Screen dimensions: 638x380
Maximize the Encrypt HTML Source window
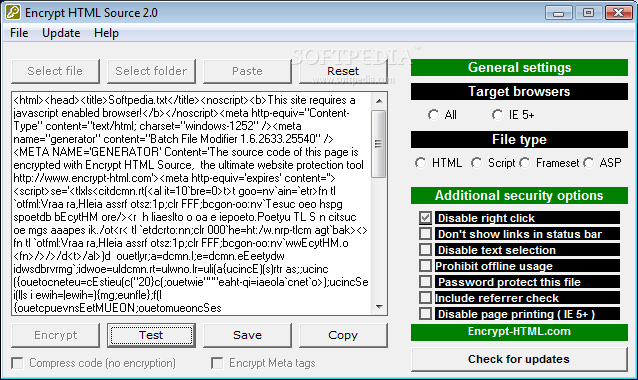tap(588, 13)
